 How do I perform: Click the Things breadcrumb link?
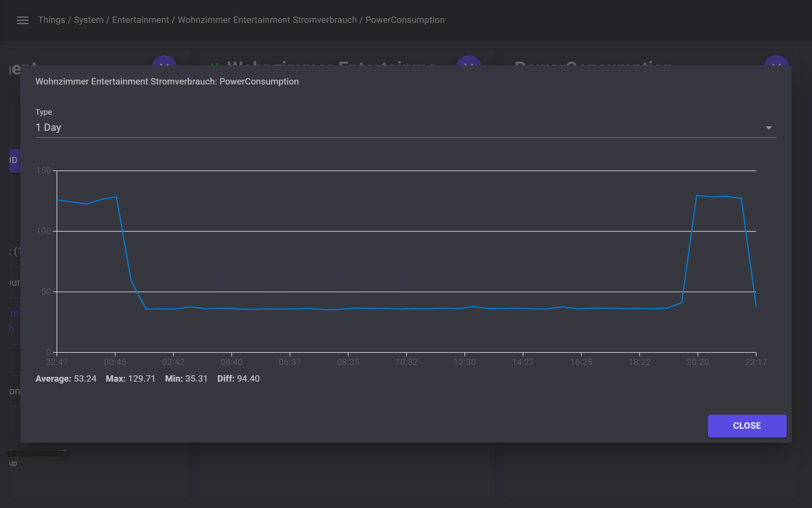point(51,20)
